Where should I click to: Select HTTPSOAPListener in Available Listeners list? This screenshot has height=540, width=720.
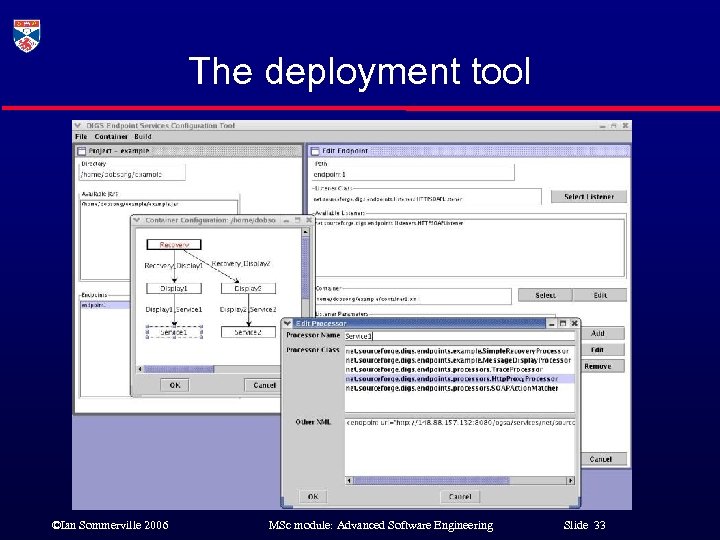pyautogui.click(x=389, y=223)
